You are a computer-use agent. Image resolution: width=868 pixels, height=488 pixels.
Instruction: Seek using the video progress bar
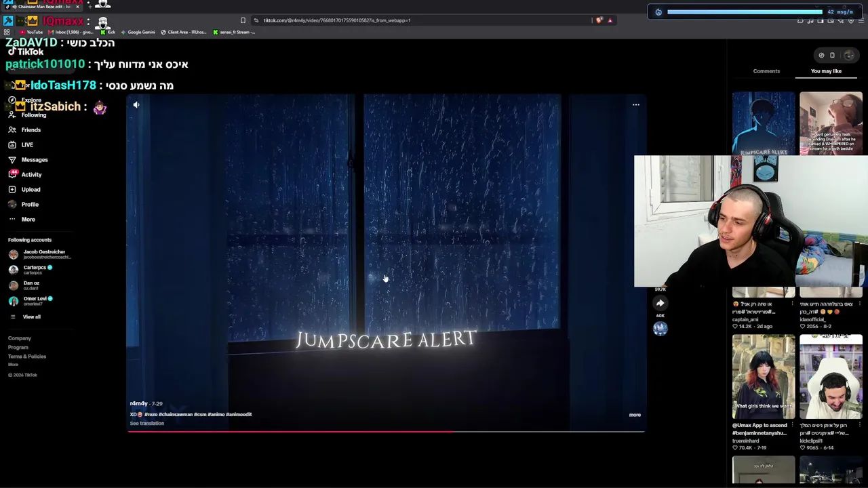click(386, 431)
